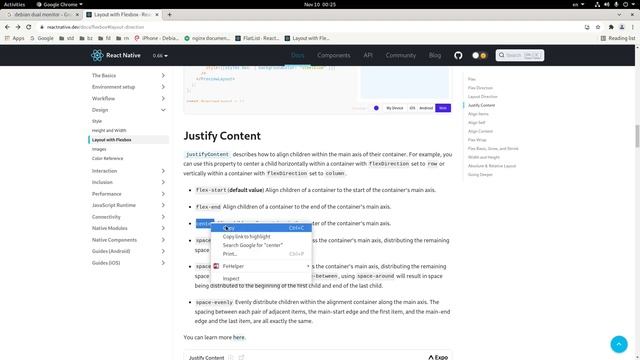The image size is (640, 360).
Task: Choose Inspect from the context menu
Action: pyautogui.click(x=261, y=278)
